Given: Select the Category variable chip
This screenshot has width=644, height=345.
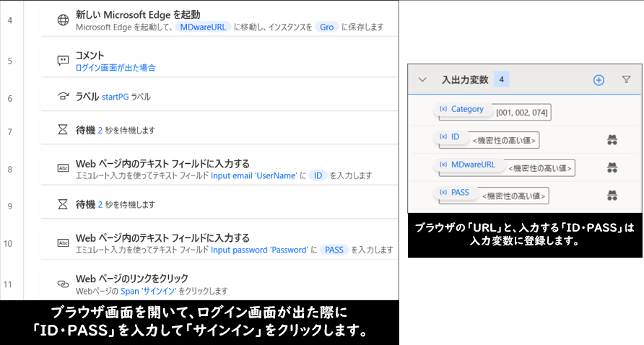Looking at the screenshot, I should [x=462, y=109].
